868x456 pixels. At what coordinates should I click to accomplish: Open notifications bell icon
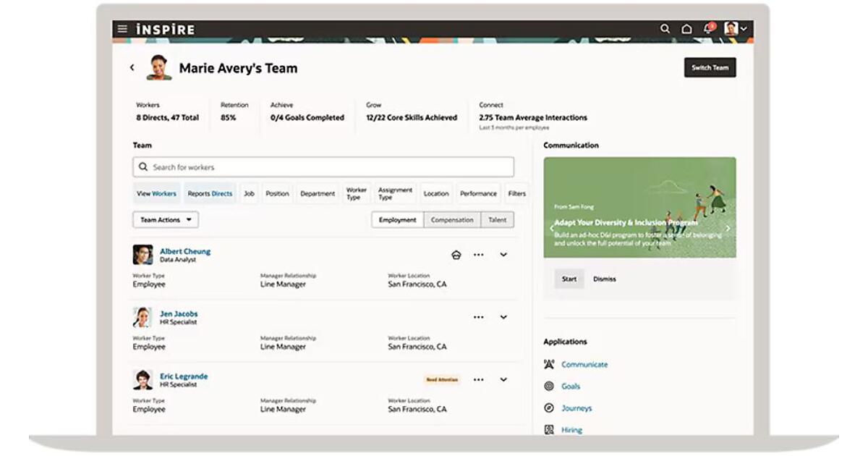708,29
